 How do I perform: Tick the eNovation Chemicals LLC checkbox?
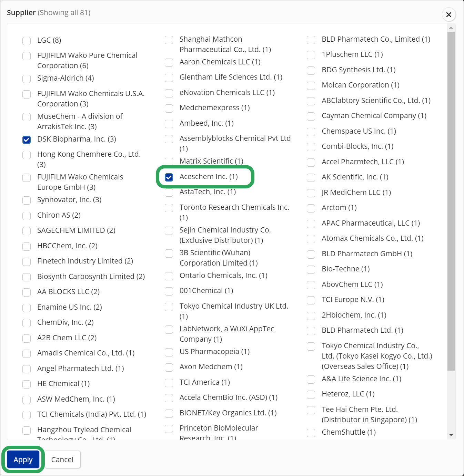(x=169, y=93)
